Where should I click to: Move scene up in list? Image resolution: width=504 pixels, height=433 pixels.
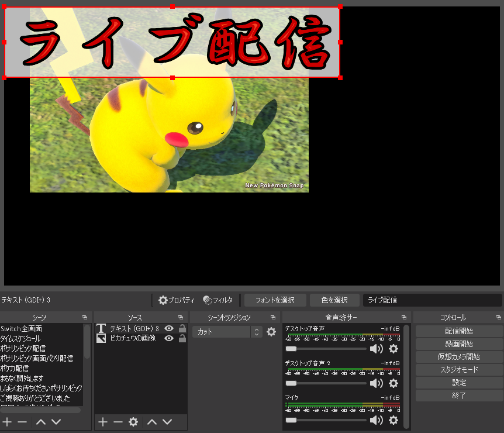point(41,422)
